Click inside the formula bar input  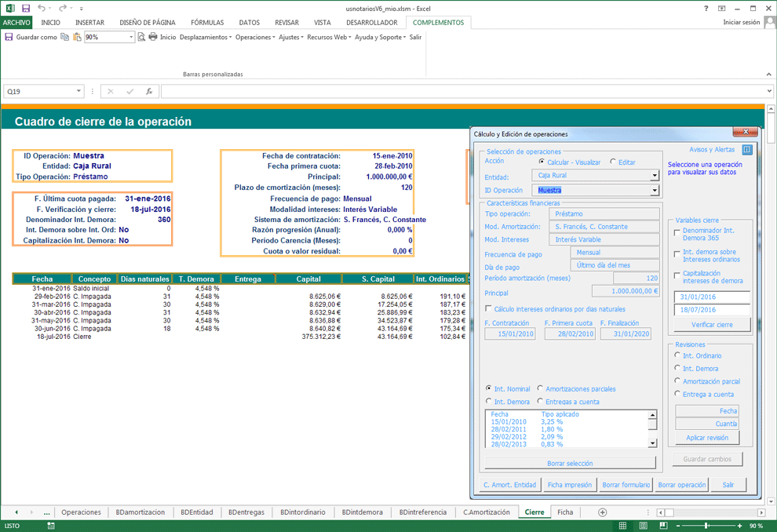463,91
